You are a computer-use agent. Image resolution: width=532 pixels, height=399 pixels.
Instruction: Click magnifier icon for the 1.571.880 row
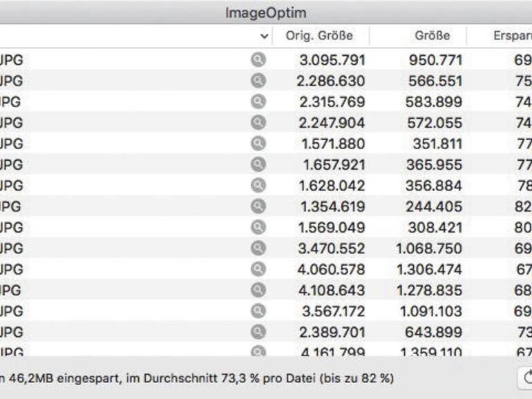258,144
